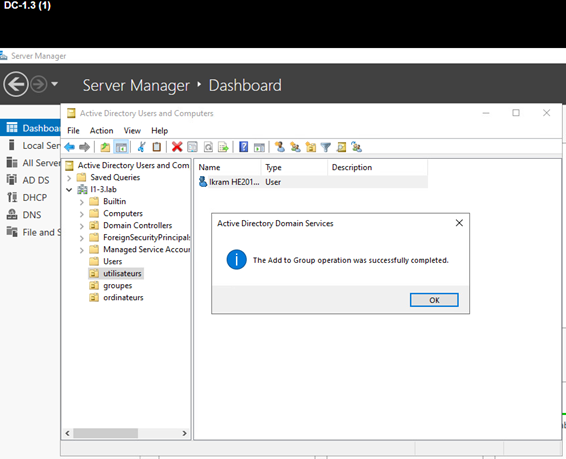Open the Help menu
Screen dimensions: 566x459
coord(160,131)
